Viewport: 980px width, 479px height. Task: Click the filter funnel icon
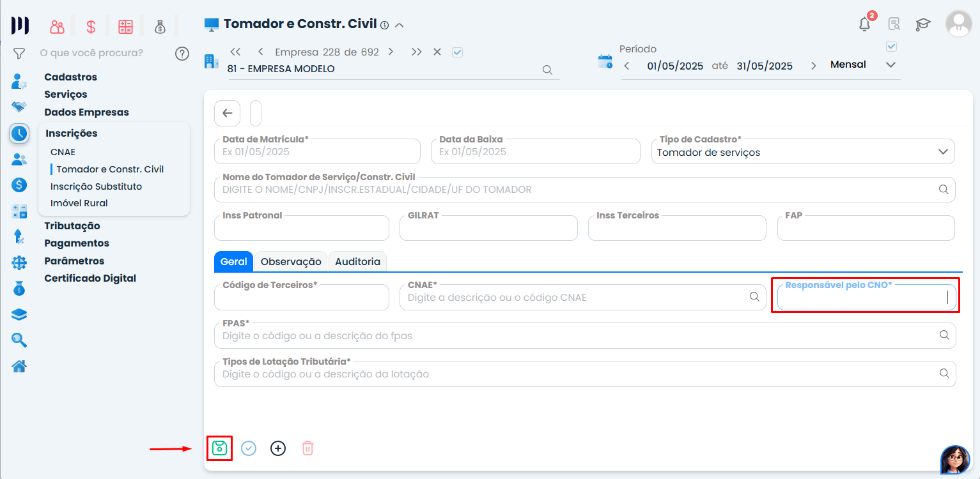click(19, 54)
